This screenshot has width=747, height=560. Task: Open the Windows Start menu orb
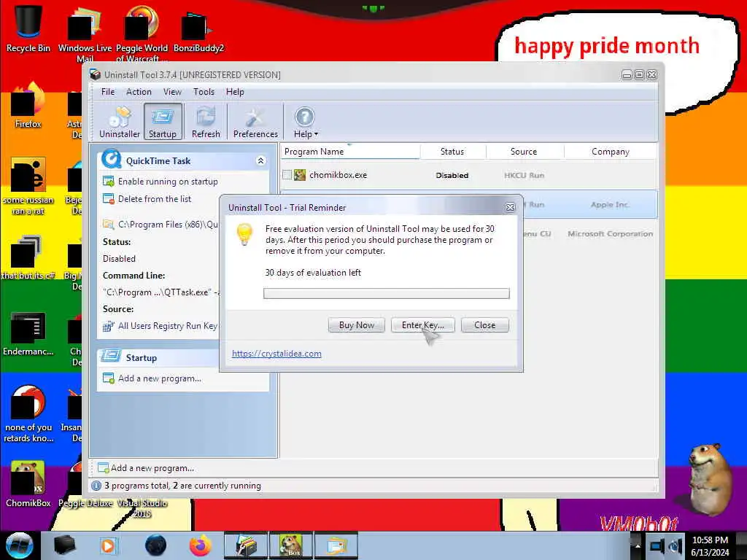19,545
